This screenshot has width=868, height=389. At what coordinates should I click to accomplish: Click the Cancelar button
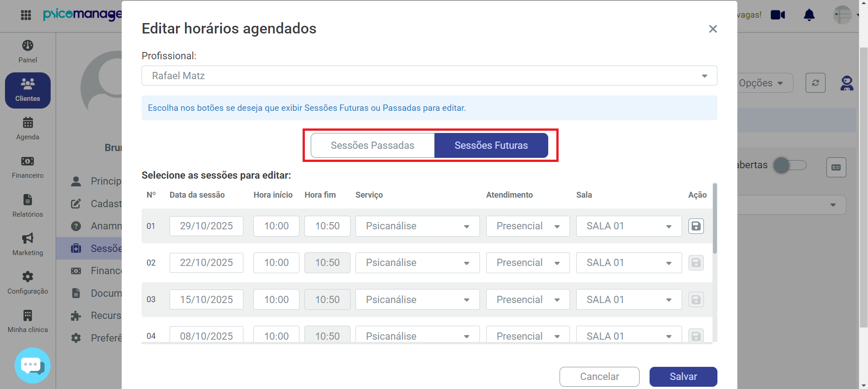pyautogui.click(x=599, y=377)
